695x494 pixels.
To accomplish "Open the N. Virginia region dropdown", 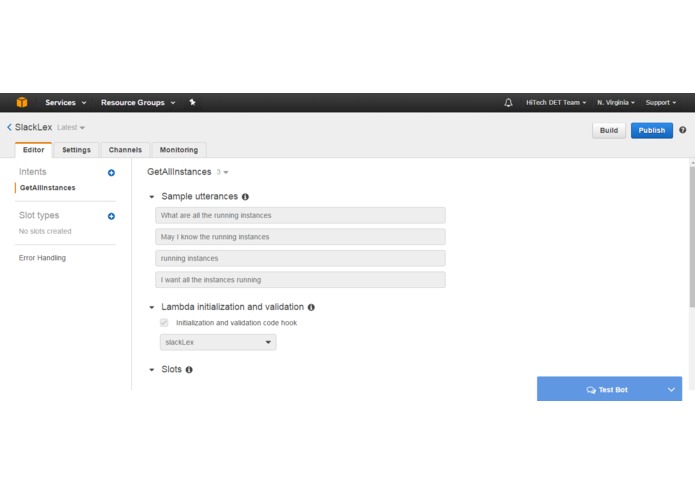I will point(616,102).
